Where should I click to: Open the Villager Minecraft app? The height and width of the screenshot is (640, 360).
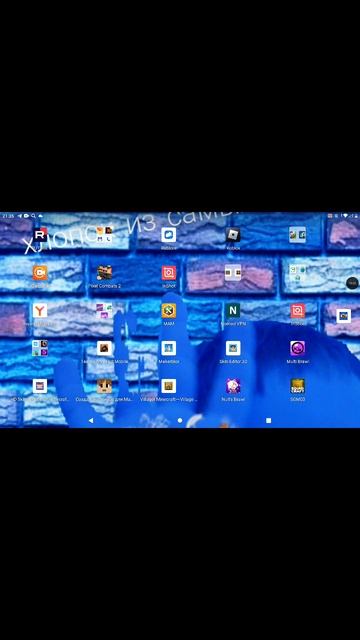(169, 386)
